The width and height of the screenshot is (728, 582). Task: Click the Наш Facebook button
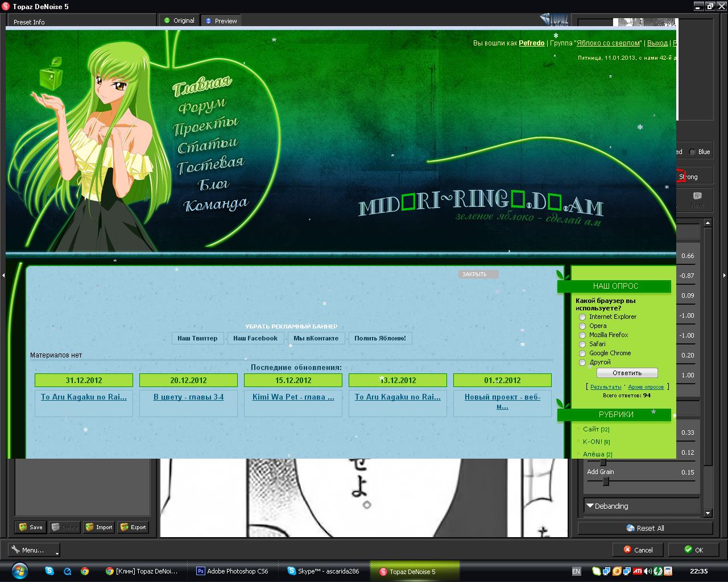pos(255,338)
